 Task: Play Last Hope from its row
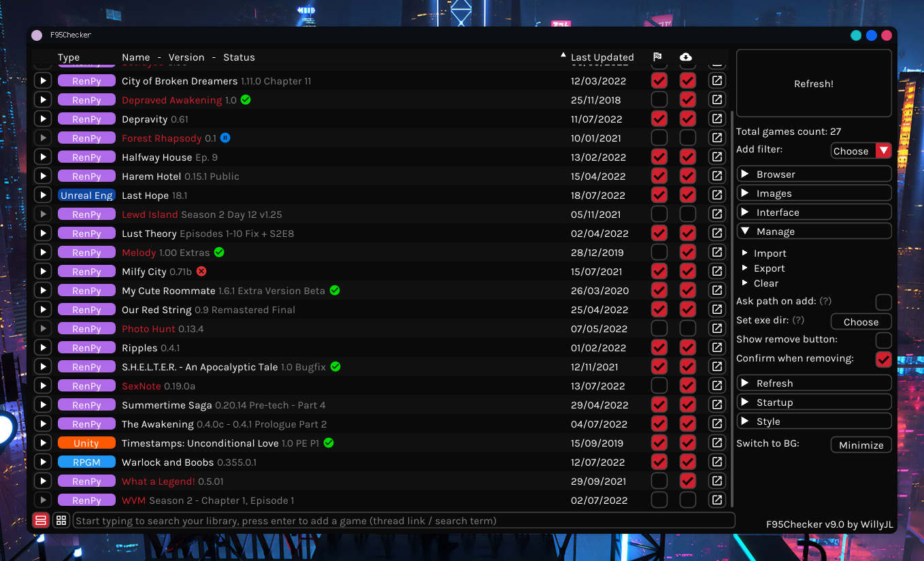tap(43, 195)
